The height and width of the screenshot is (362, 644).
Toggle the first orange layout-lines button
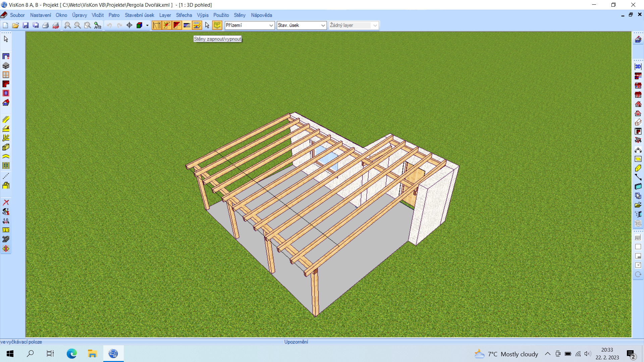coord(157,25)
